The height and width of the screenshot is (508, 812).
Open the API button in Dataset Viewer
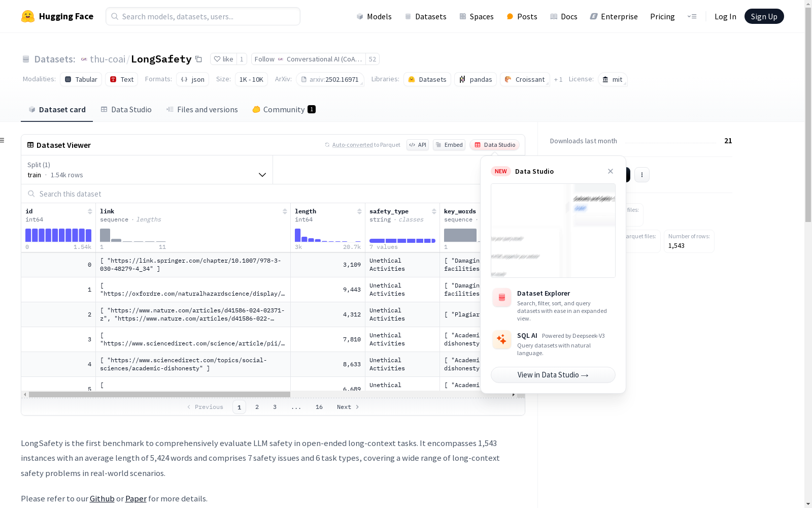418,145
